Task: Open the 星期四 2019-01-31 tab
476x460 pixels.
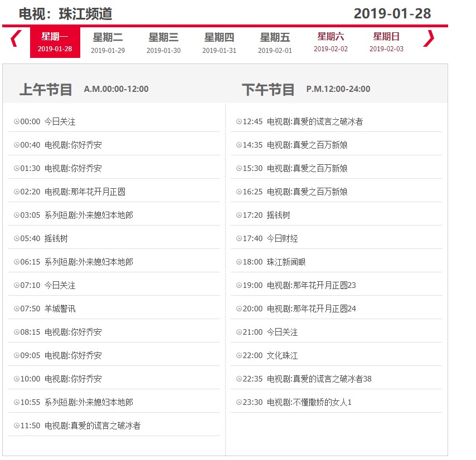Action: (x=219, y=42)
